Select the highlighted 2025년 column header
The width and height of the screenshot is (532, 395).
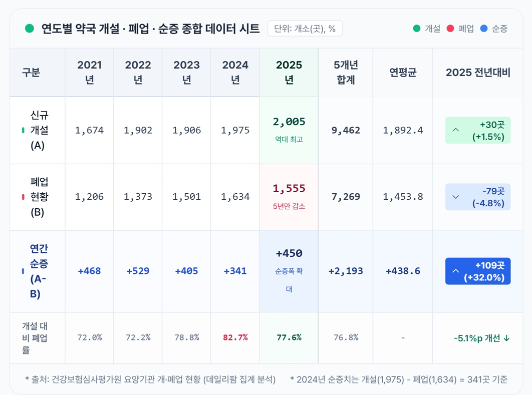[289, 72]
